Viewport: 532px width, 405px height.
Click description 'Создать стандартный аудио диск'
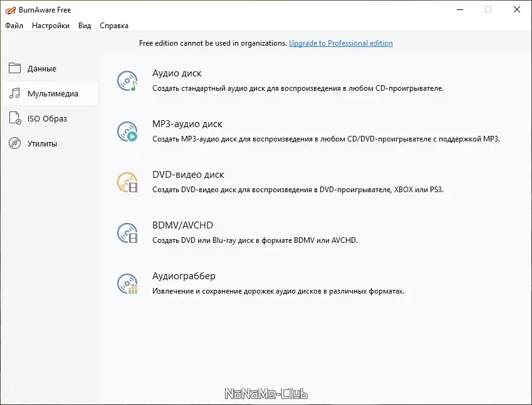point(298,88)
